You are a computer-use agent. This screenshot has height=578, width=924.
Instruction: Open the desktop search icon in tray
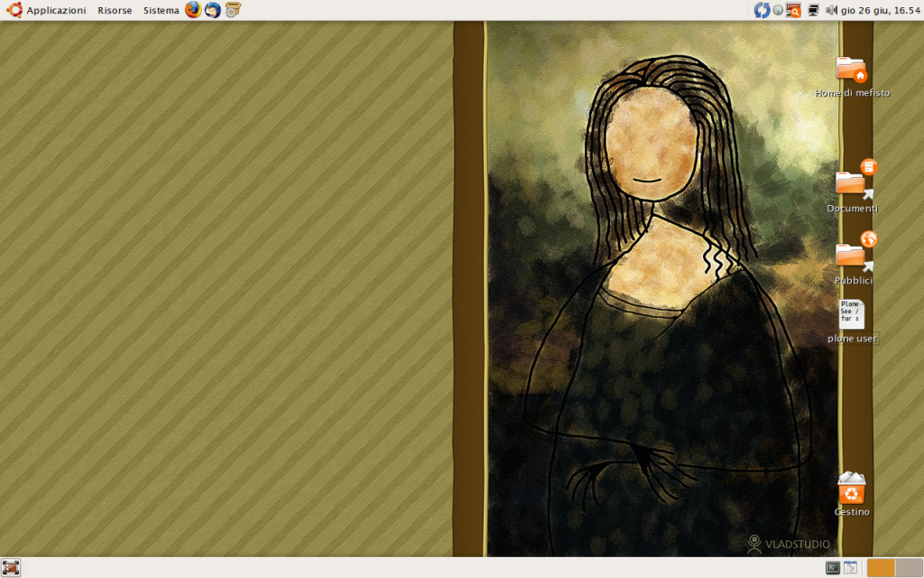(x=793, y=10)
